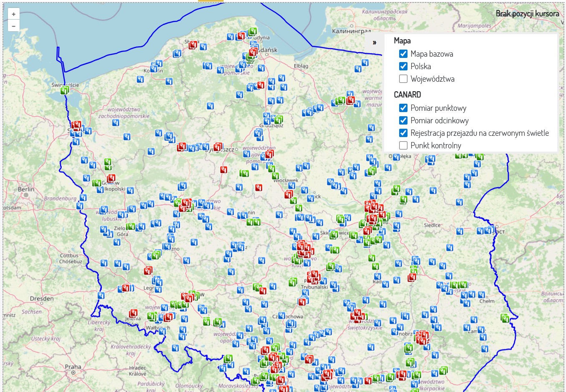Disable the Pomiar odcinkowy layer
The height and width of the screenshot is (392, 566).
click(403, 120)
